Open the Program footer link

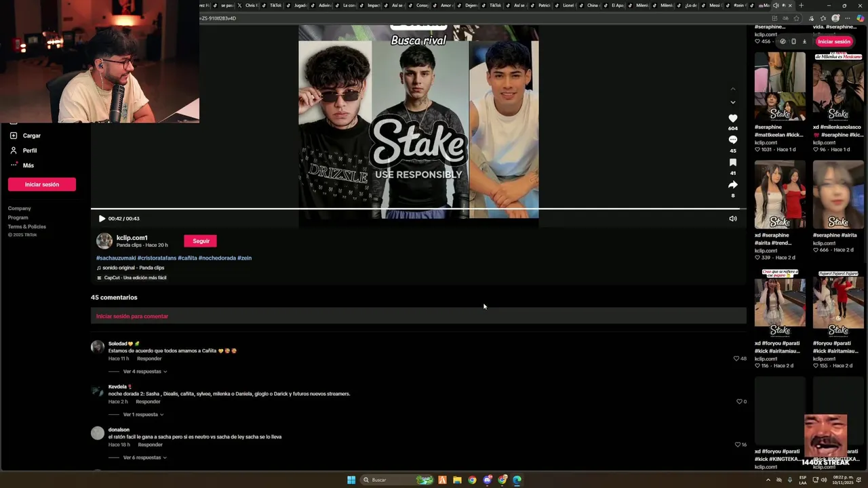(18, 218)
